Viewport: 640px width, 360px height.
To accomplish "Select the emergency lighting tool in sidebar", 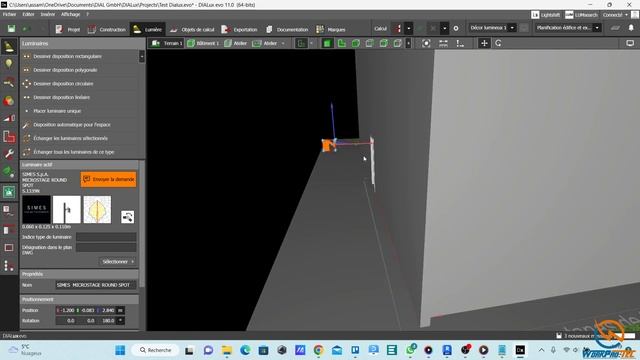I will click(x=9, y=192).
